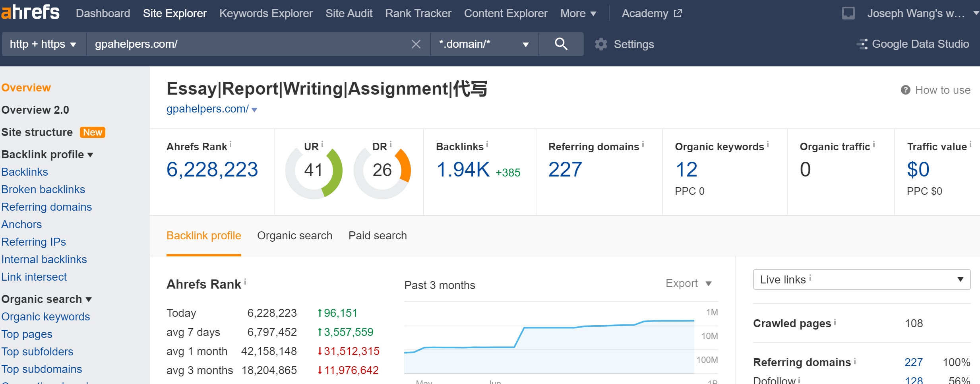The height and width of the screenshot is (384, 980).
Task: Open Organic keywords sidebar link
Action: [x=46, y=316]
